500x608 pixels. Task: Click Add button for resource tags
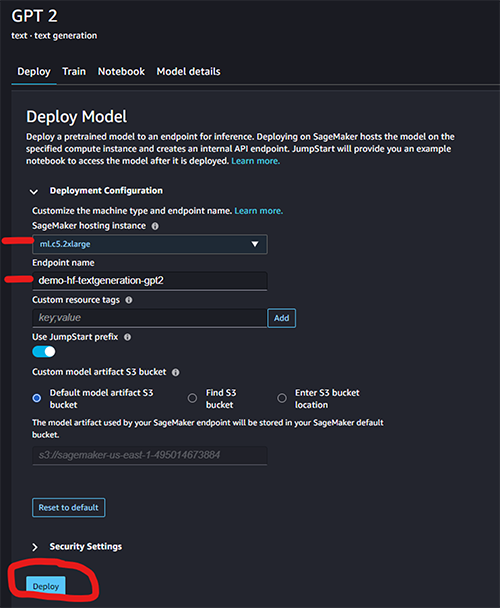pos(282,318)
